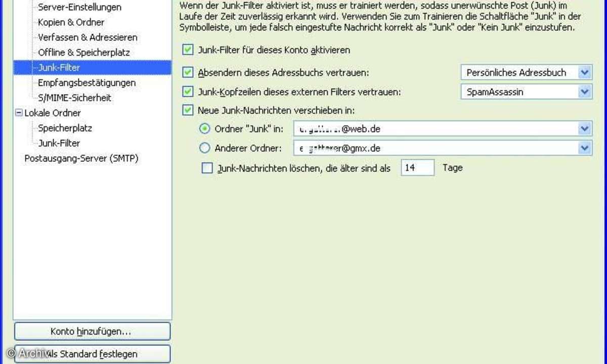This screenshot has width=607, height=364.
Task: Toggle Absendern dieses Adressbuchs vertrauen checkbox
Action: point(188,72)
